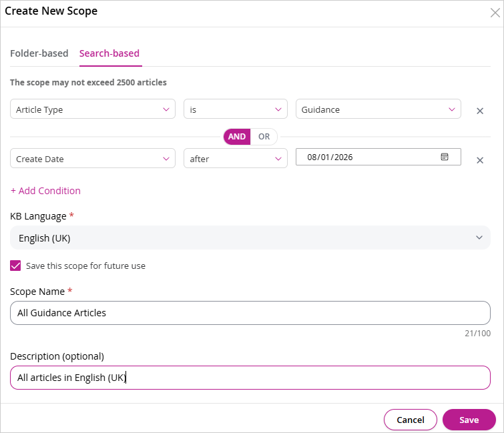Uncheck Save this scope for future use
The width and height of the screenshot is (504, 433).
(x=15, y=266)
